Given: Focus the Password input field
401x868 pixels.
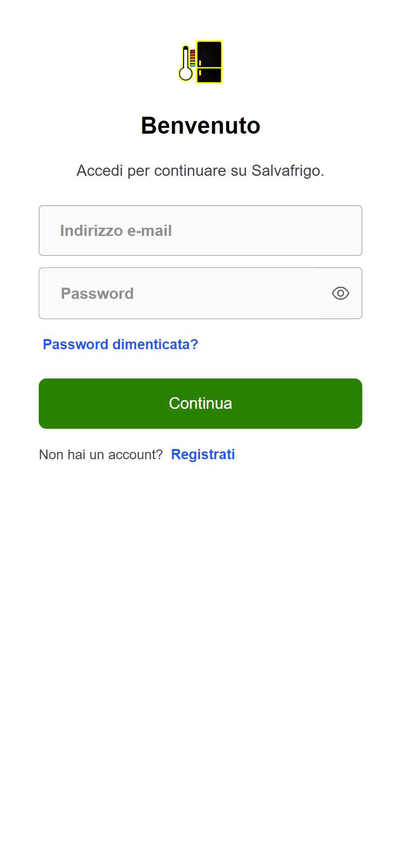Looking at the screenshot, I should pos(200,294).
